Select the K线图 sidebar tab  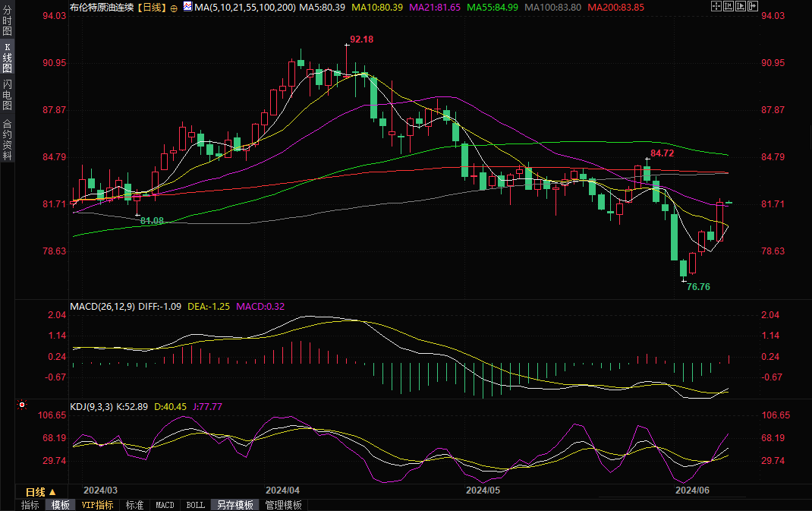pos(7,58)
